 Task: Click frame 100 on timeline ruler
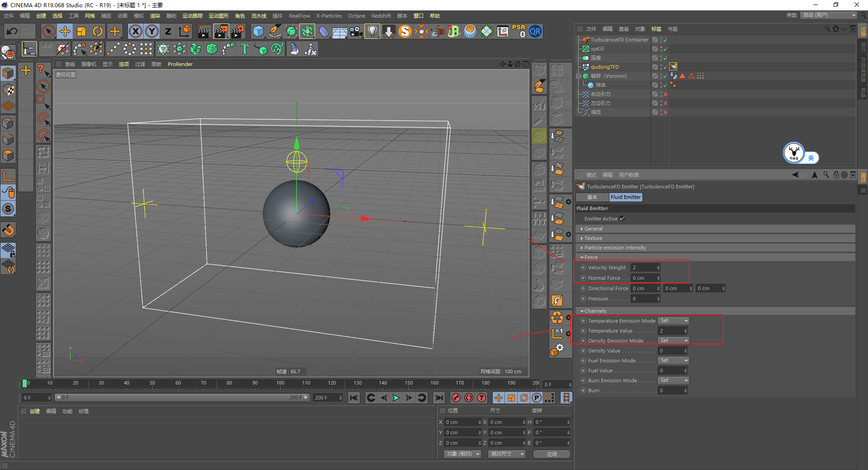click(280, 383)
